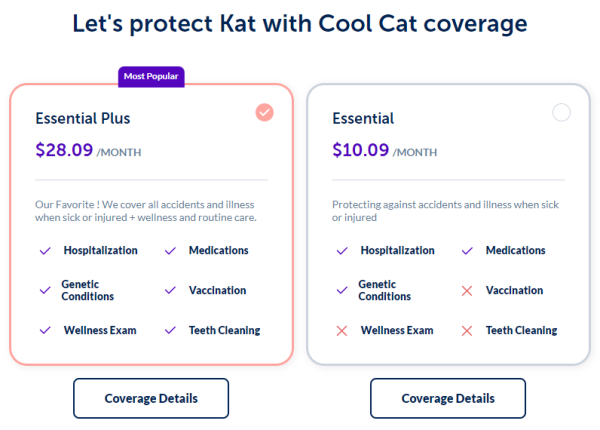Click Vaccination X mark in Essential

pos(466,291)
